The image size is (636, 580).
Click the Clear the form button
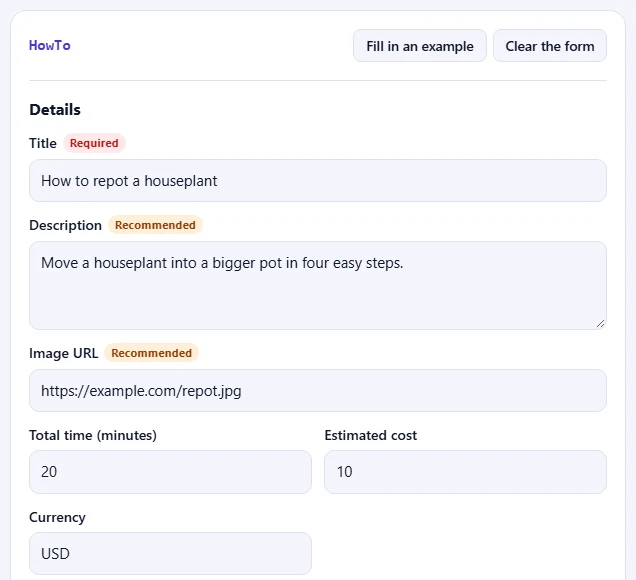tap(550, 46)
